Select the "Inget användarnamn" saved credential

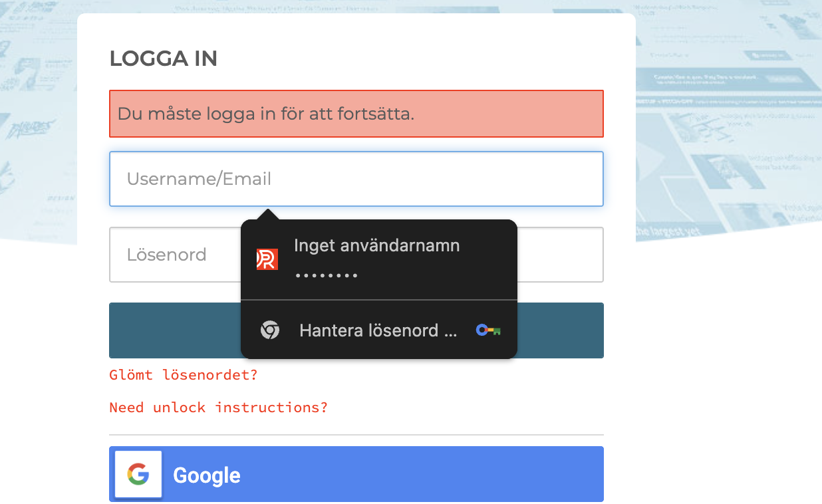tap(377, 245)
